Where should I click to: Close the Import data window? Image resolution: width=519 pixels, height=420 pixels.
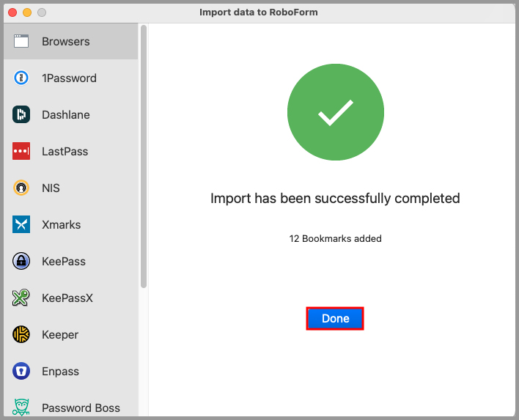click(x=12, y=12)
